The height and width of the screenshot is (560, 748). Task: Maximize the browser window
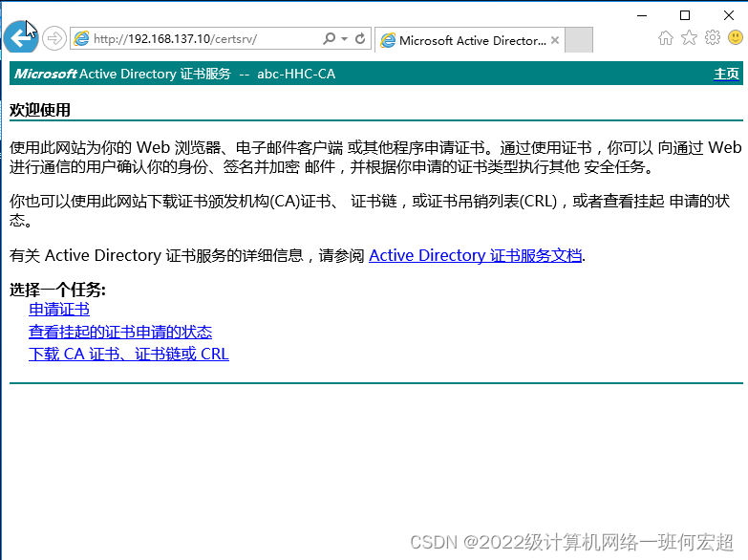click(x=685, y=15)
